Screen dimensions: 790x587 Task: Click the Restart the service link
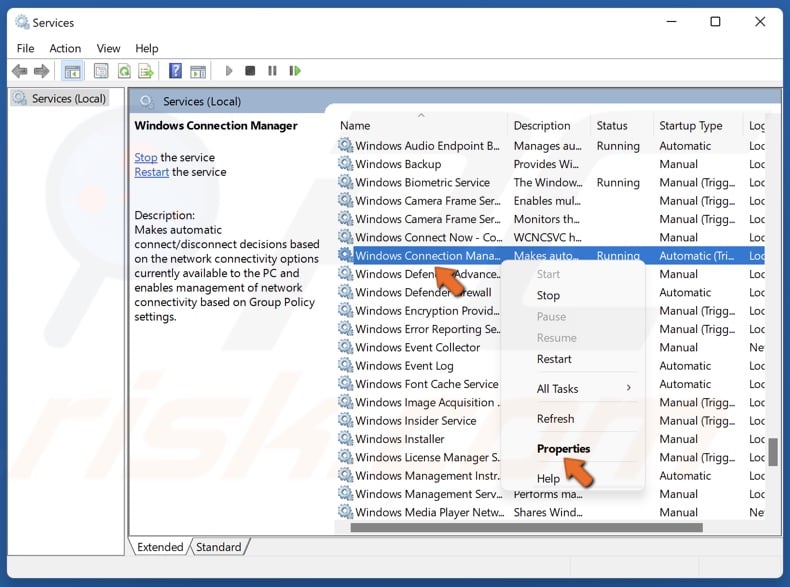[x=152, y=172]
